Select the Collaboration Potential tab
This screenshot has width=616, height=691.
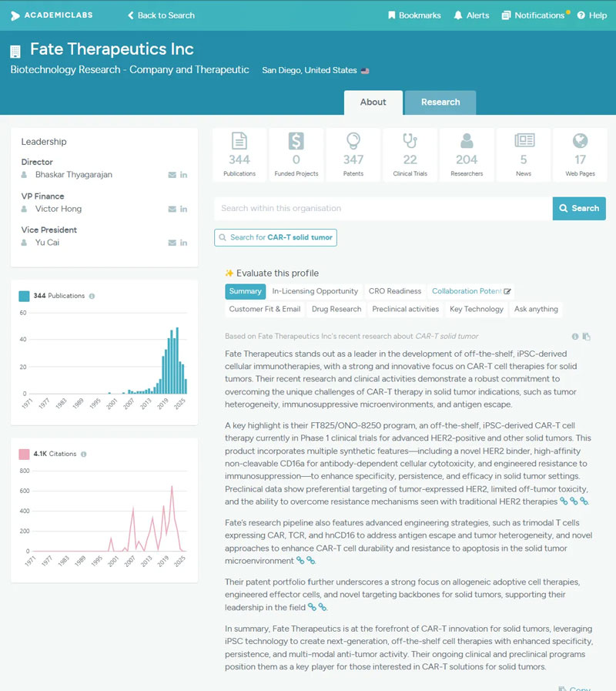(470, 291)
